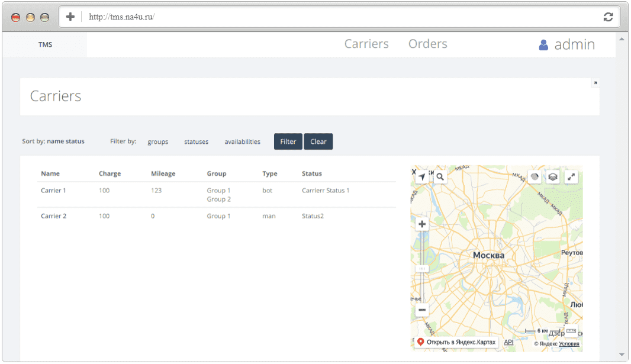The image size is (631, 364).
Task: Go to the Orders menu item
Action: [x=428, y=43]
